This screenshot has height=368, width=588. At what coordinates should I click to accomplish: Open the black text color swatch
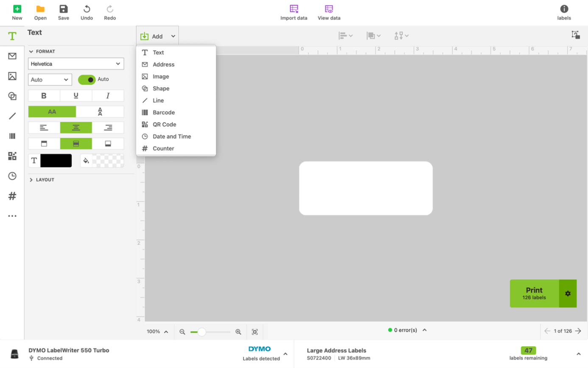[x=56, y=160]
